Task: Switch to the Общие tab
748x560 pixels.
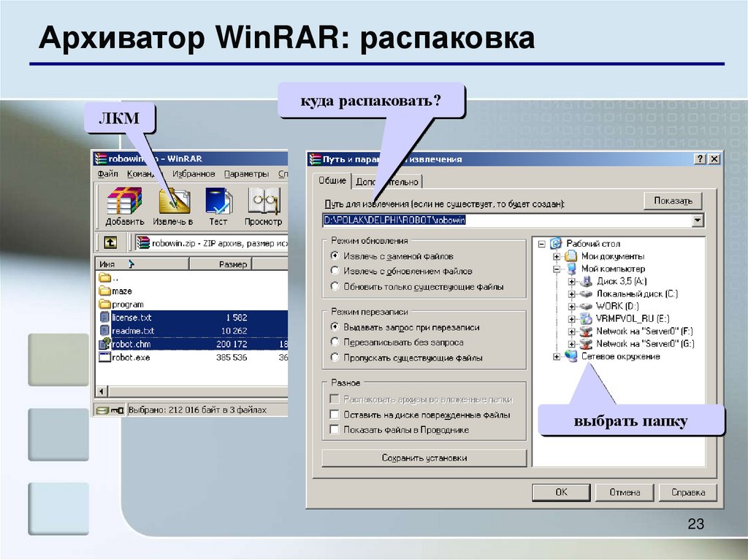Action: [332, 181]
